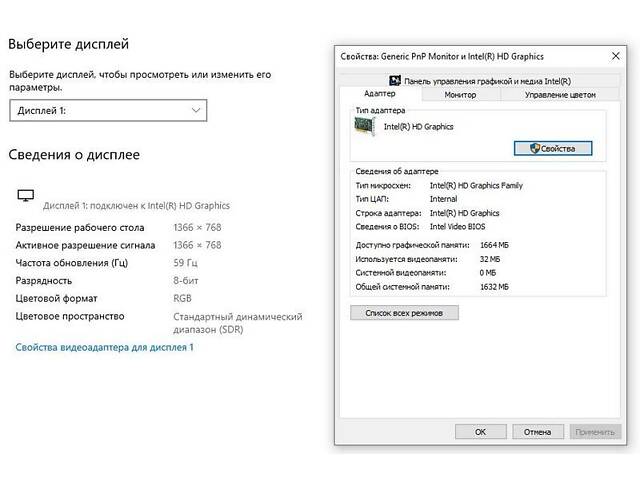Confirm the dialog with OK
The width and height of the screenshot is (640, 480).
coord(480,432)
